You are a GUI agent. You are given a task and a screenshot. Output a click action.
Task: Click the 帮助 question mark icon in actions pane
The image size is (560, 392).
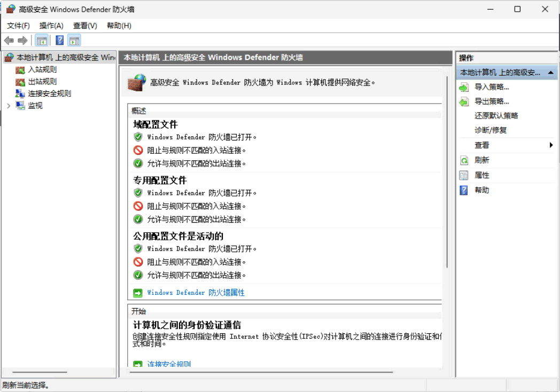(464, 190)
